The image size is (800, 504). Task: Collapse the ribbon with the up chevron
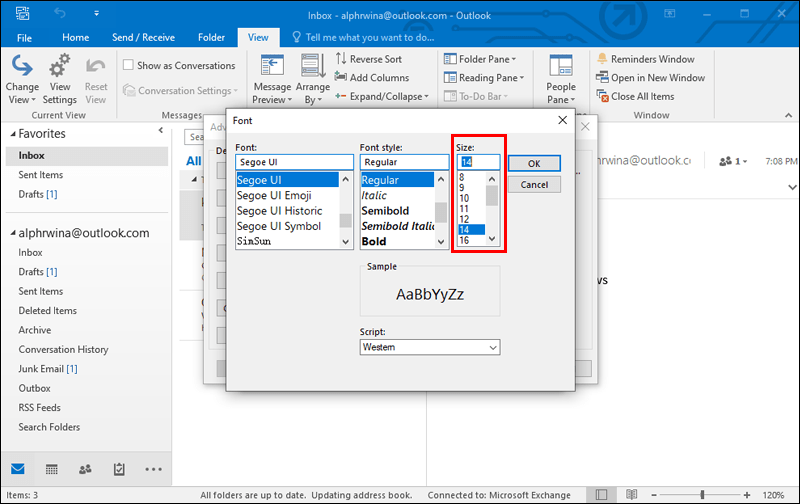[x=788, y=115]
